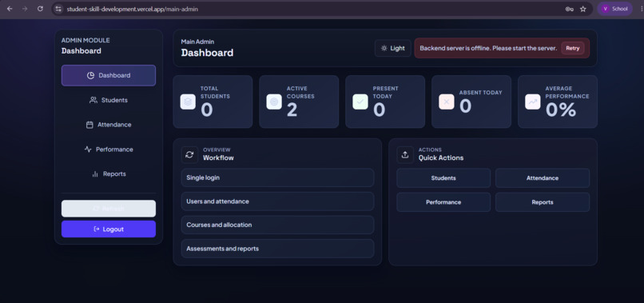Click the Workflow refresh-cycle icon
The width and height of the screenshot is (644, 303).
click(189, 154)
